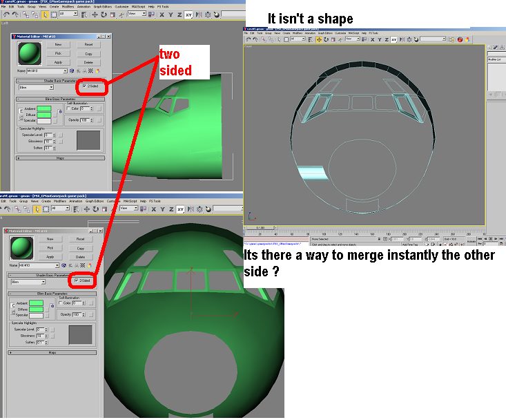Click Delete button in bottom Material Editor
Viewport: 506px width, 420px height.
coord(81,257)
